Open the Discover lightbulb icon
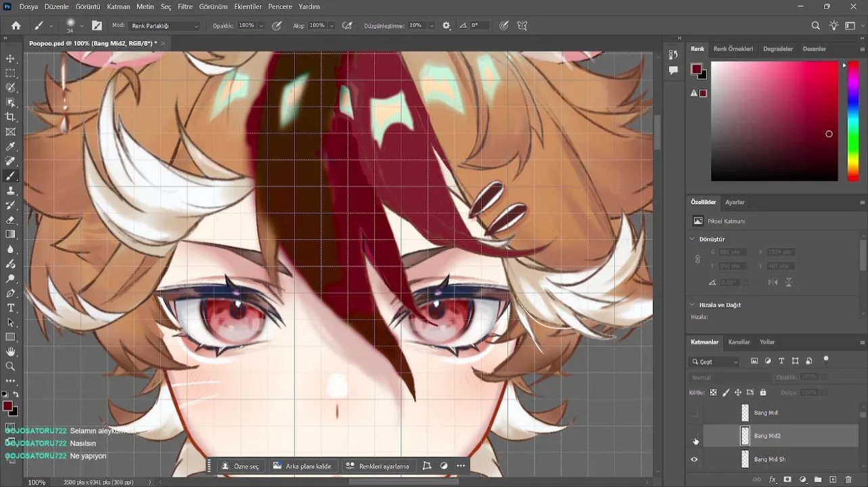 point(833,26)
